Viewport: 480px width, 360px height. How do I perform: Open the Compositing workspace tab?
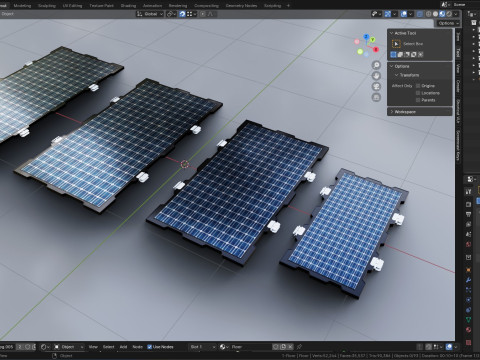click(206, 5)
